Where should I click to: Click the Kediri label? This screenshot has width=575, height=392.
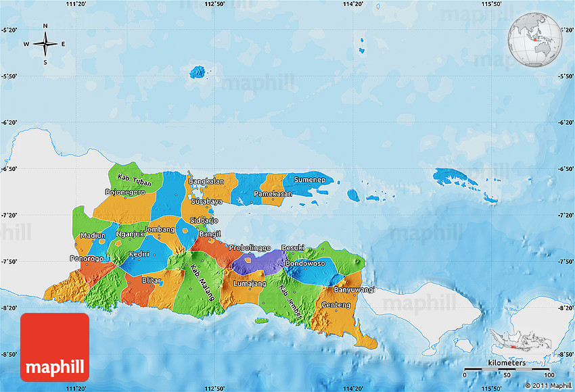coord(139,253)
